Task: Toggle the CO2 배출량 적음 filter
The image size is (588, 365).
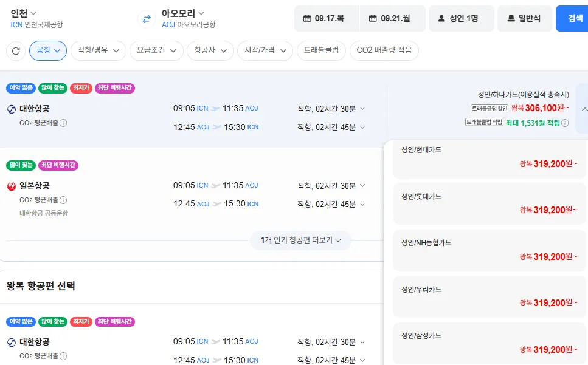Action: pos(384,50)
